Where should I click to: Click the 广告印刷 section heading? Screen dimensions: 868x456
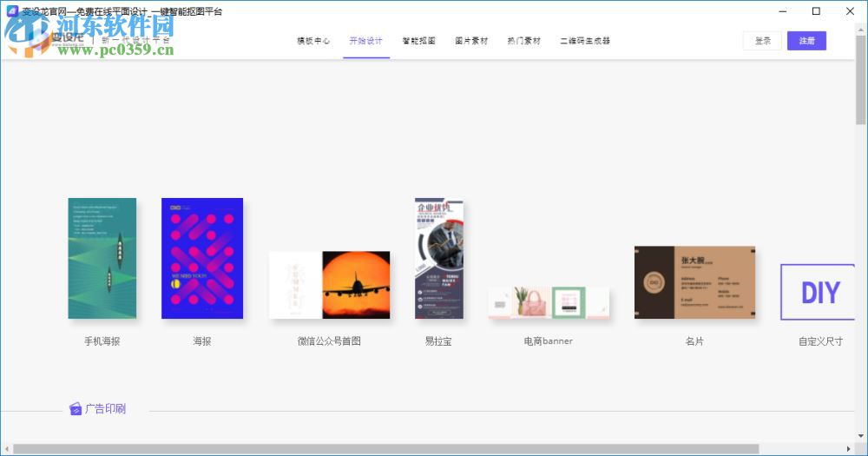pyautogui.click(x=105, y=409)
